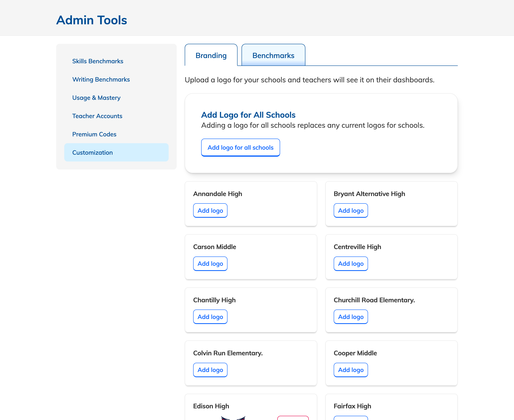Open Premium Codes page
The image size is (514, 420).
[94, 134]
